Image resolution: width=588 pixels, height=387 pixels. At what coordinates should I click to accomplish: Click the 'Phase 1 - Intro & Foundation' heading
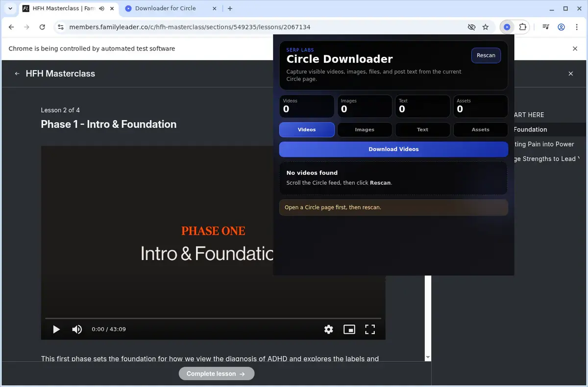(x=109, y=124)
